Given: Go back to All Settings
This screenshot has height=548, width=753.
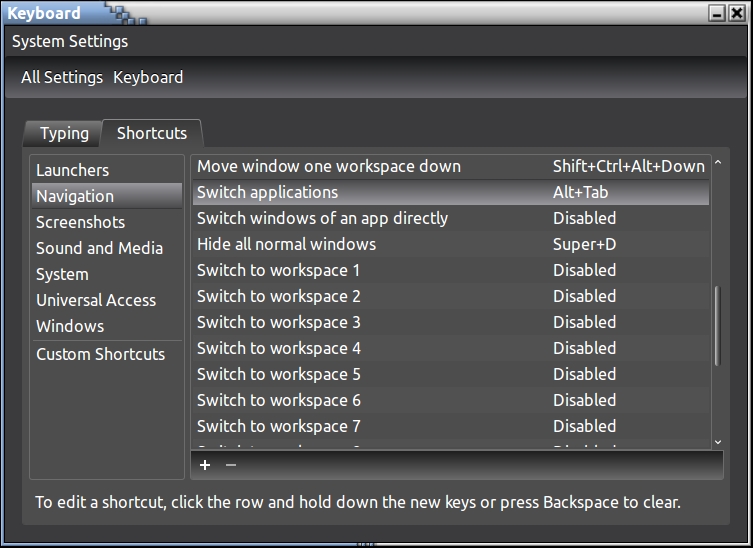Looking at the screenshot, I should 62,77.
